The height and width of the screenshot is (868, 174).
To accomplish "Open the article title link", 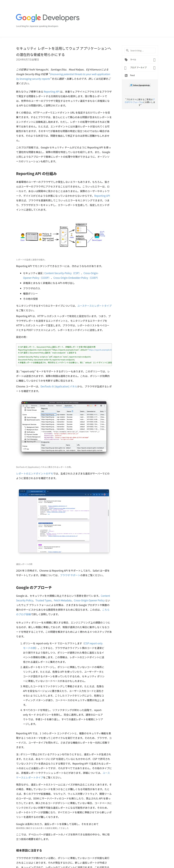I will pyautogui.click(x=64, y=52).
